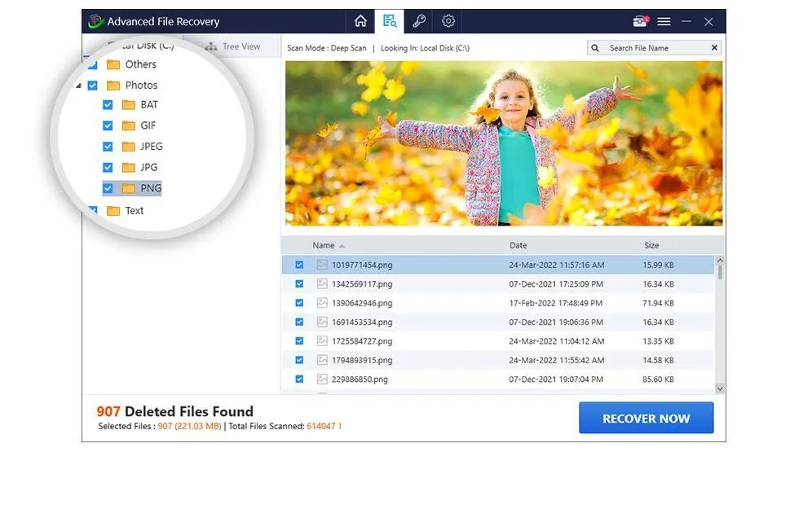This screenshot has height=505, width=812.
Task: Toggle the JPEG folder checkbox
Action: pyautogui.click(x=108, y=146)
